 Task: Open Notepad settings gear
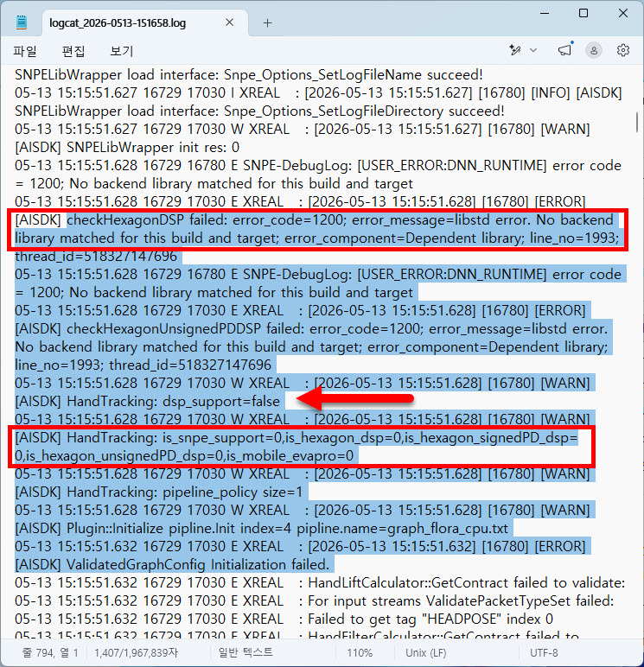coord(623,50)
